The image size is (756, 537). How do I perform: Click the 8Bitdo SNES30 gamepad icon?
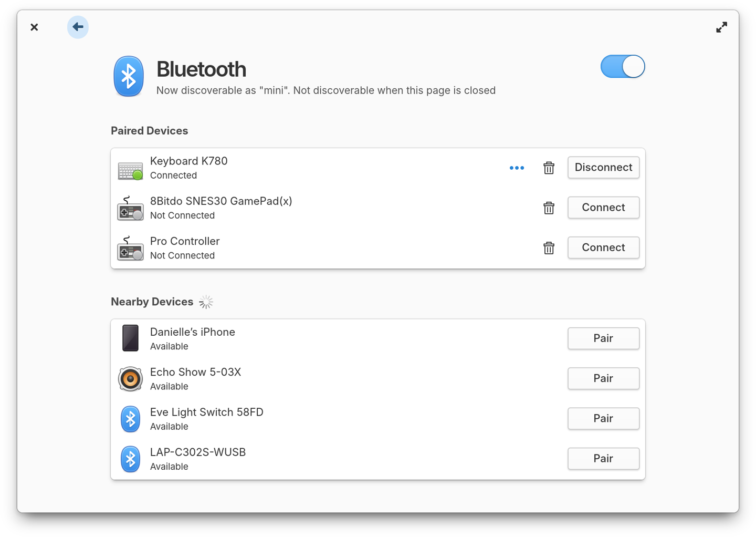tap(130, 208)
